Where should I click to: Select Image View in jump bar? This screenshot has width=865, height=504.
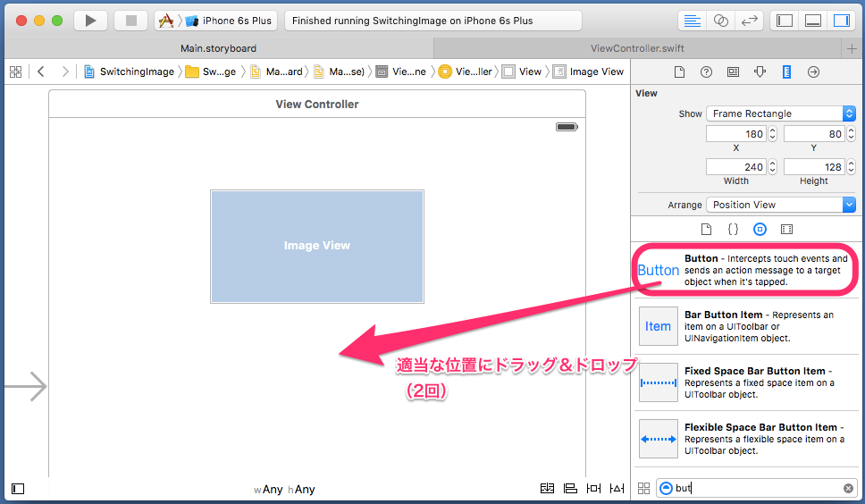[588, 71]
